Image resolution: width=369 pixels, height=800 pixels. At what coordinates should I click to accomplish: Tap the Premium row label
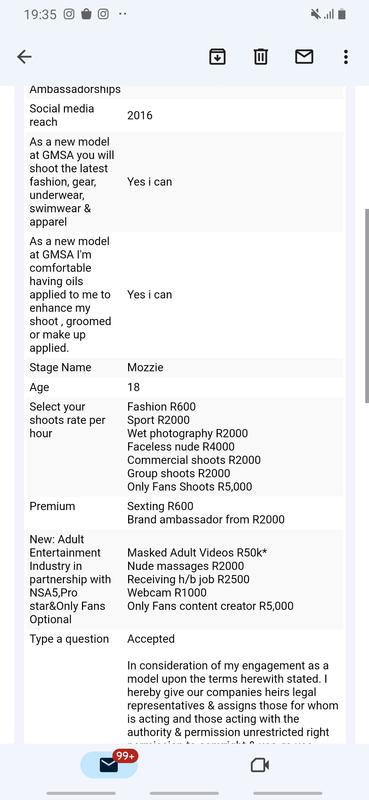pos(52,506)
